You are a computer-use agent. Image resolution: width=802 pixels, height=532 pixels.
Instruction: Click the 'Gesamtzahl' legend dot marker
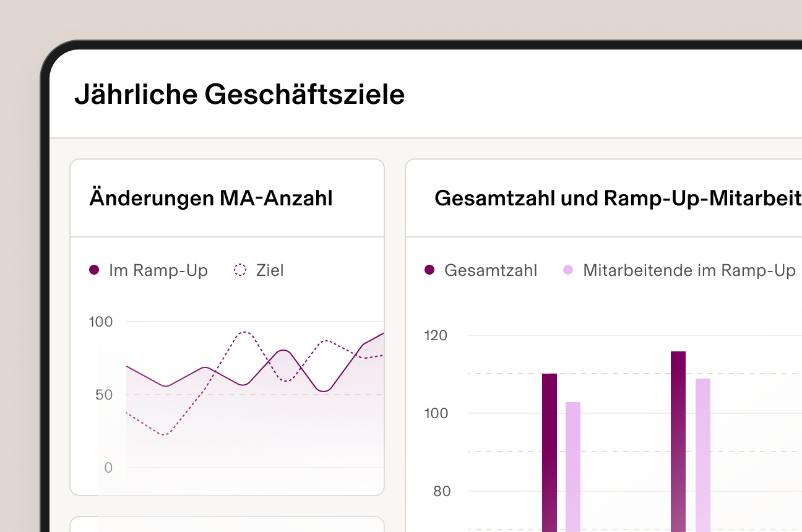point(429,270)
